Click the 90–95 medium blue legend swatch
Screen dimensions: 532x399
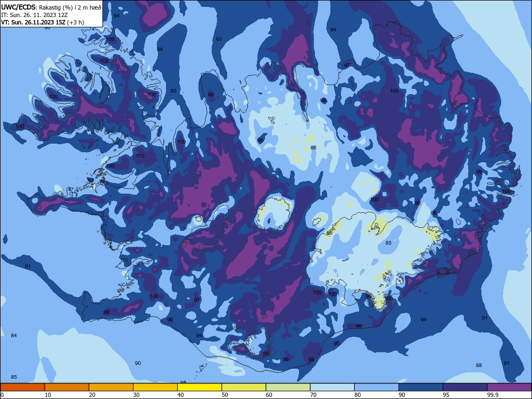(421, 387)
